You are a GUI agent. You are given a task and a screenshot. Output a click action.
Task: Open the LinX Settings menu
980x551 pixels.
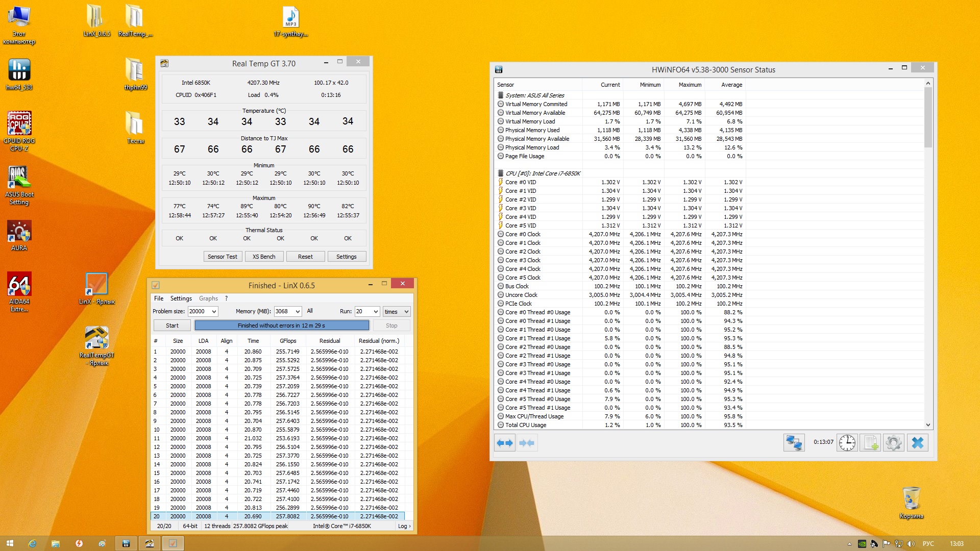click(181, 298)
